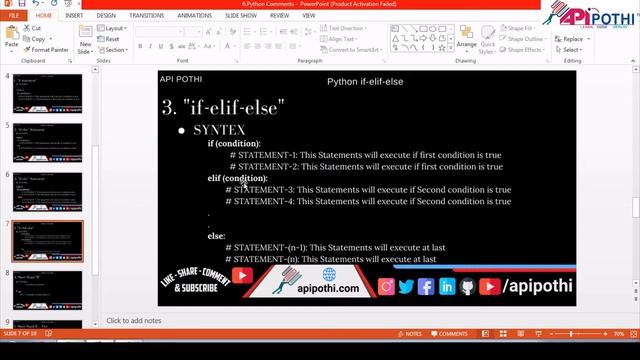
Task: Center the text alignment
Action: [258, 47]
